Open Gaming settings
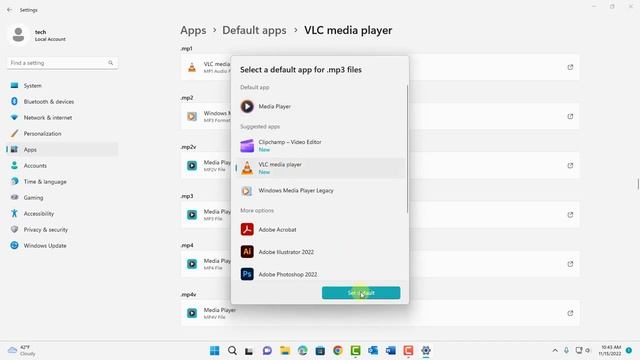Image resolution: width=640 pixels, height=360 pixels. tap(62, 198)
